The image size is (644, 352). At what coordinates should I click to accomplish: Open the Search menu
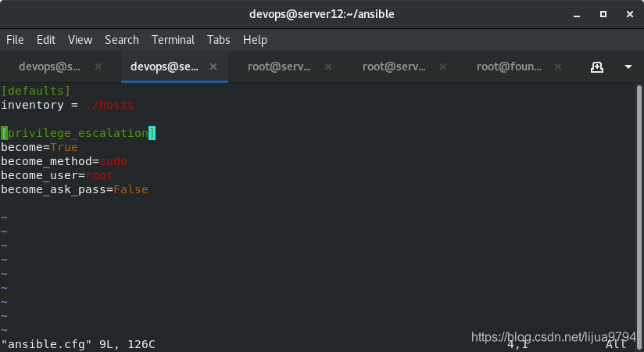[x=122, y=40]
